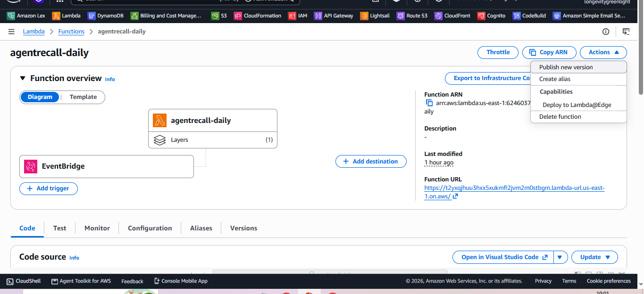Image resolution: width=644 pixels, height=294 pixels.
Task: Click Info link next to Function overview
Action: 110,79
